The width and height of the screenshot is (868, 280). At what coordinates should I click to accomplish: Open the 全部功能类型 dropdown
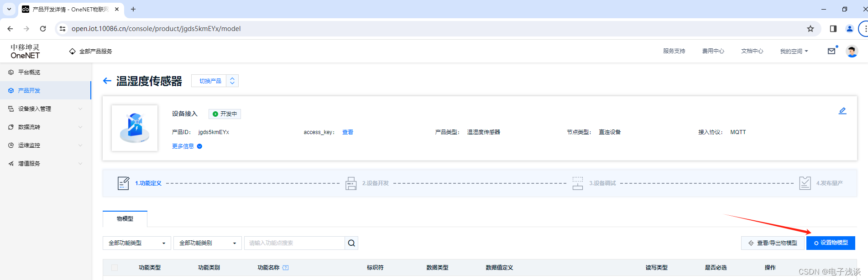[x=137, y=243]
